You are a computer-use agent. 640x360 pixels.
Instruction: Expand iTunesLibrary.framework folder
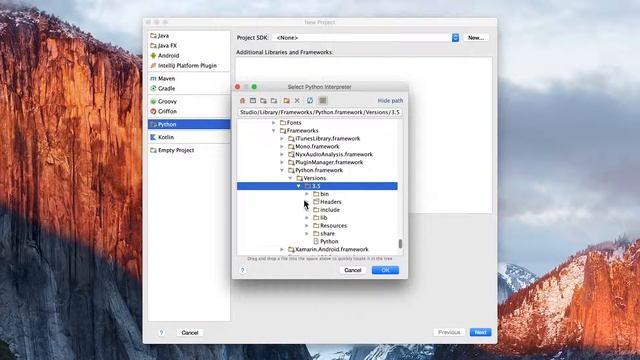[282, 138]
